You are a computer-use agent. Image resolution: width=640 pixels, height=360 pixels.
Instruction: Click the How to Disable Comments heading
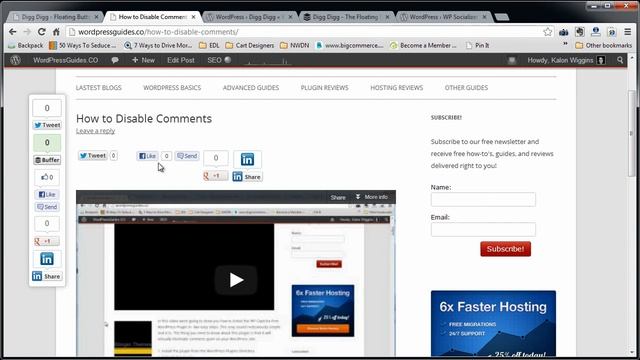(144, 118)
